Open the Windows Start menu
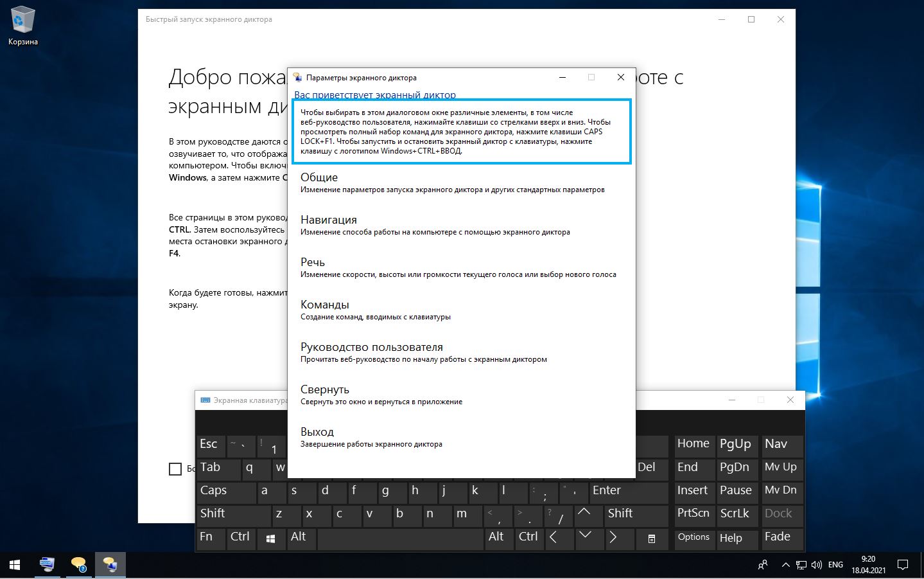 [x=15, y=565]
